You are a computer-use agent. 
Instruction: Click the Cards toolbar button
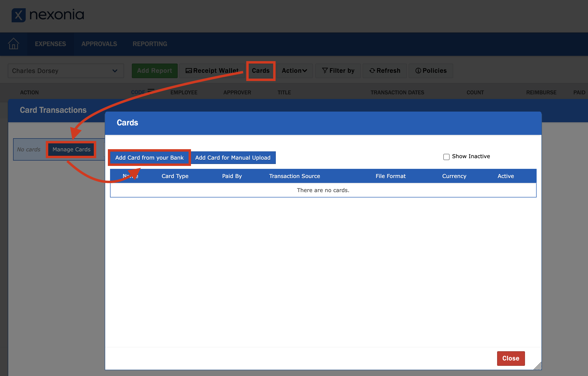[x=261, y=71]
